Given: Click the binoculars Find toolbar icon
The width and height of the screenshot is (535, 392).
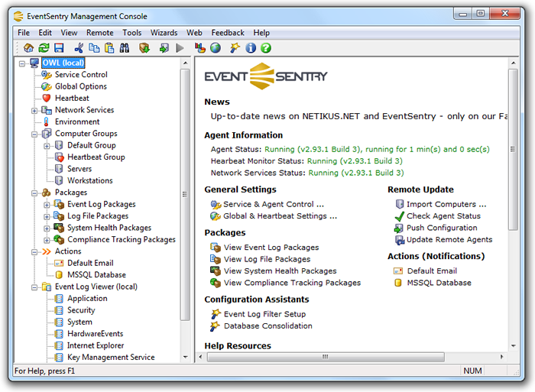Looking at the screenshot, I should point(125,48).
